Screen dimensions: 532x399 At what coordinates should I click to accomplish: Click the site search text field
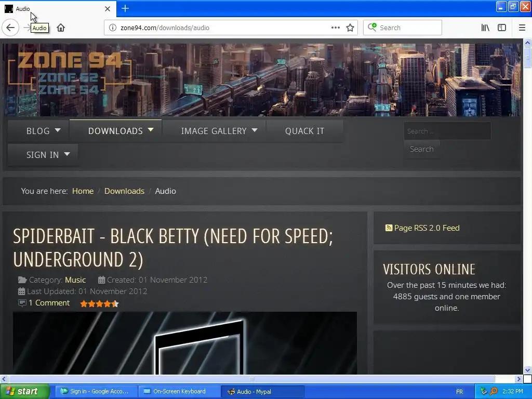click(447, 131)
